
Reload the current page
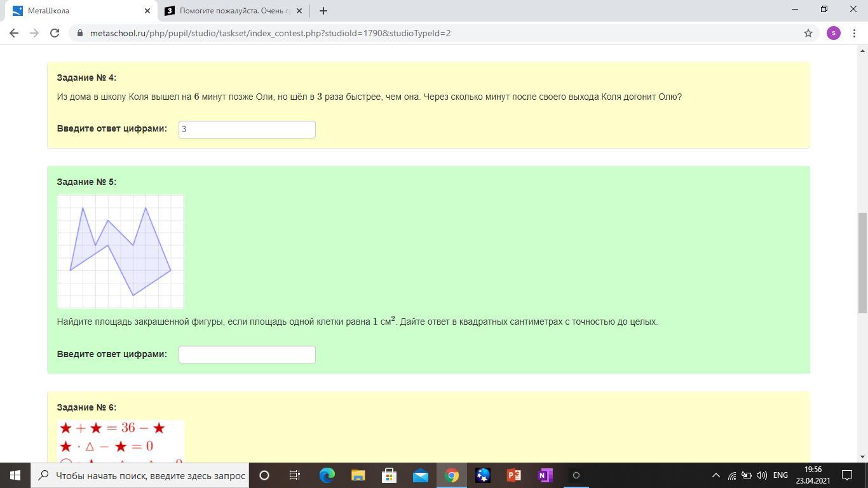tap(55, 33)
